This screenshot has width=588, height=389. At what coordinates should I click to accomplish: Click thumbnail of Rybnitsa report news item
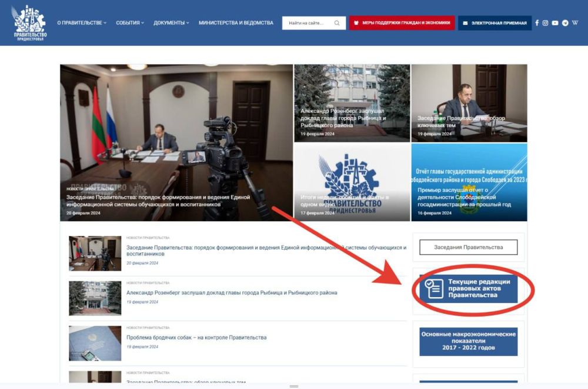point(95,298)
